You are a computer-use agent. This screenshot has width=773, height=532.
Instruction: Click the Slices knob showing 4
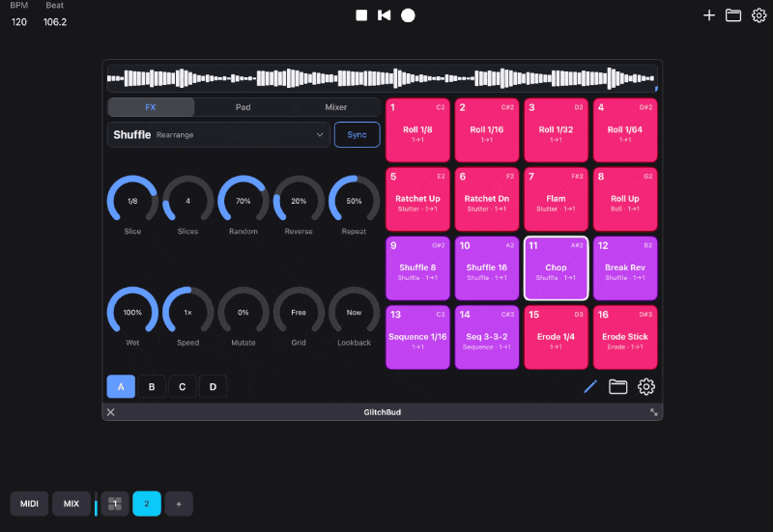point(187,200)
